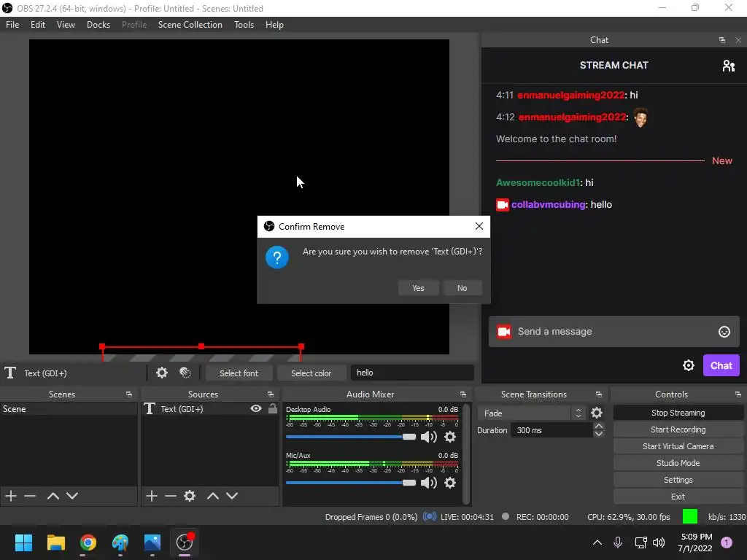Open chat settings gear
747x560 pixels.
(689, 365)
